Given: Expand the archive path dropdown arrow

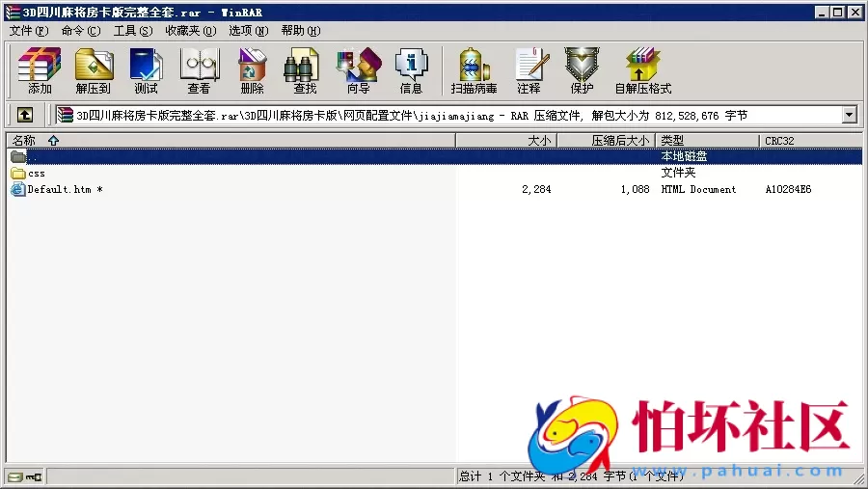Looking at the screenshot, I should pos(849,115).
